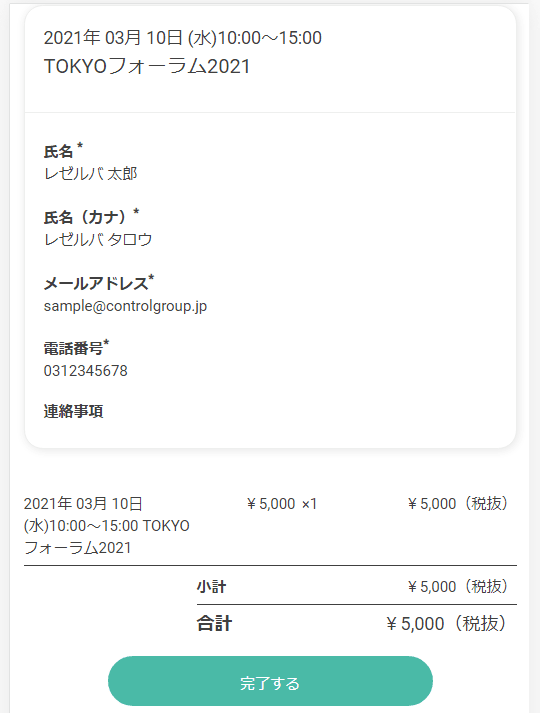Click the 完了する button

pos(270,681)
